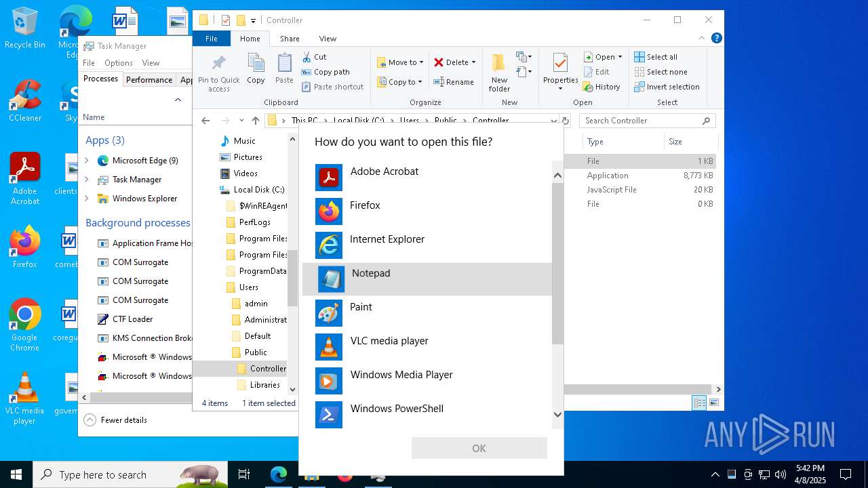Click the Copy icon in the Clipboard group
868x488 pixels.
(256, 69)
